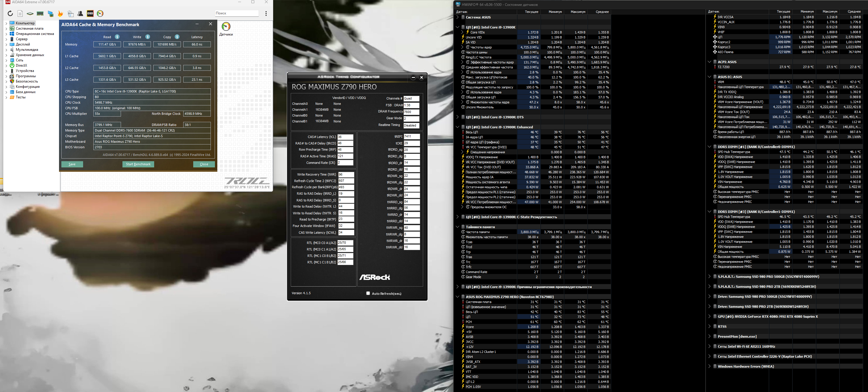
Task: Launch the flame stability test icon
Action: pyautogui.click(x=60, y=14)
